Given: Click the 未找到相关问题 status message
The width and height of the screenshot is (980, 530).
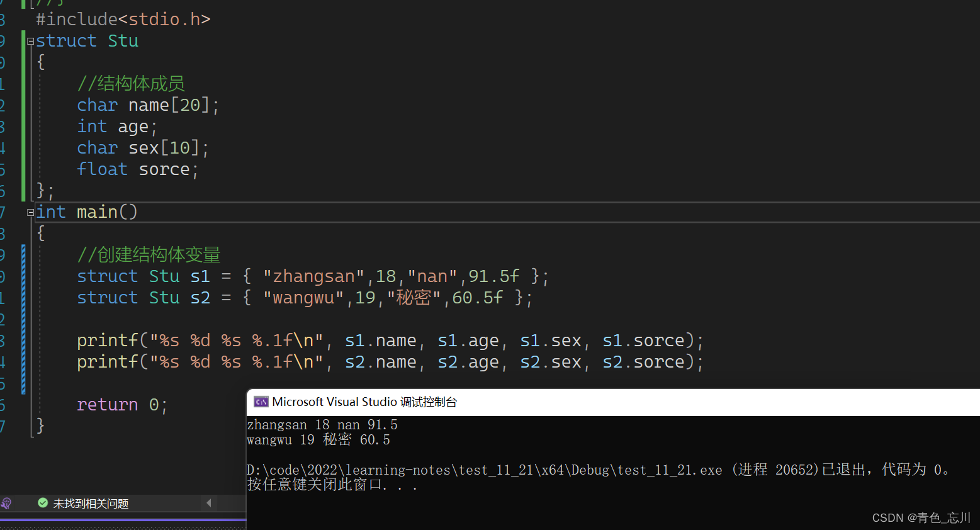Looking at the screenshot, I should [x=91, y=503].
